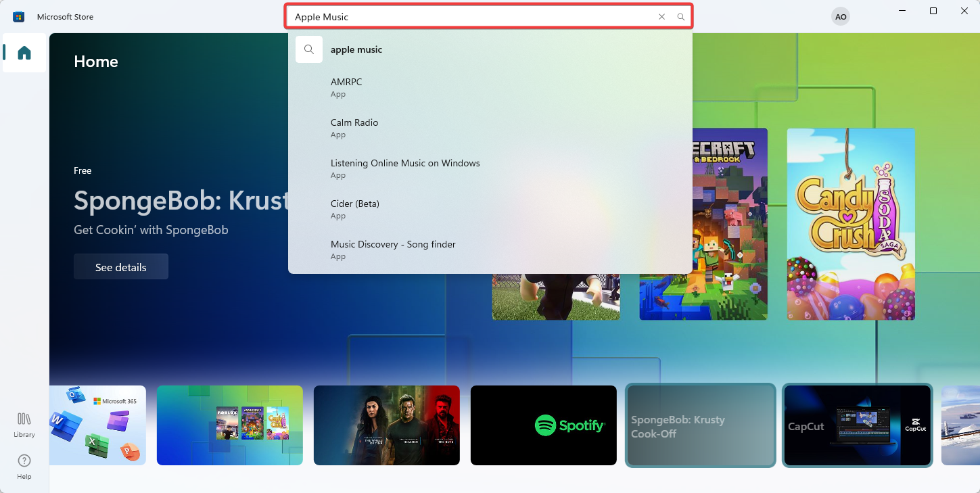
Task: Choose AMRPC app suggestion
Action: click(490, 87)
